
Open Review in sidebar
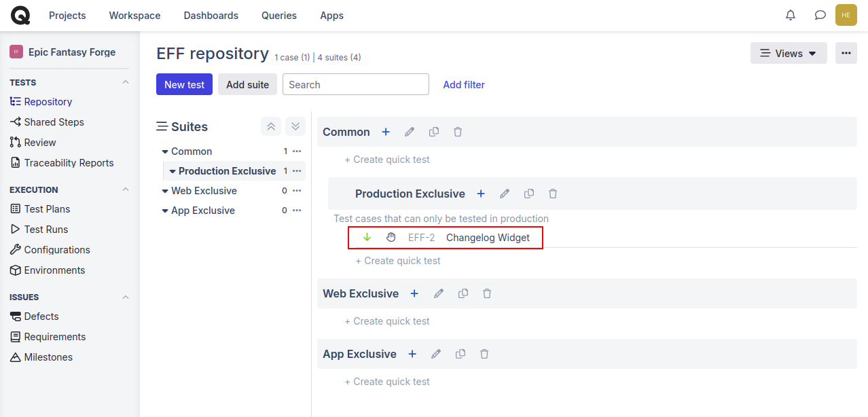point(33,143)
